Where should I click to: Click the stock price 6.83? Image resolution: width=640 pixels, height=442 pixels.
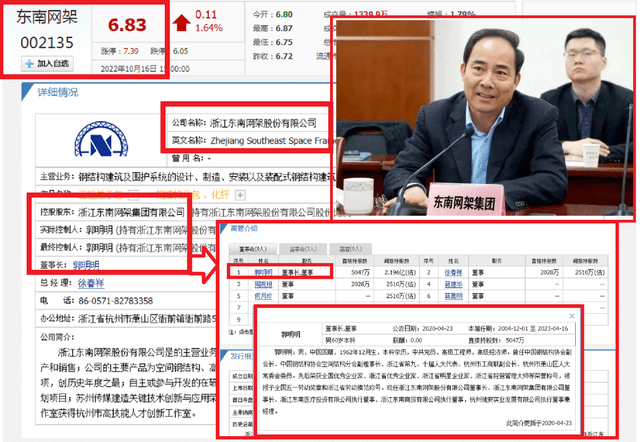point(127,25)
